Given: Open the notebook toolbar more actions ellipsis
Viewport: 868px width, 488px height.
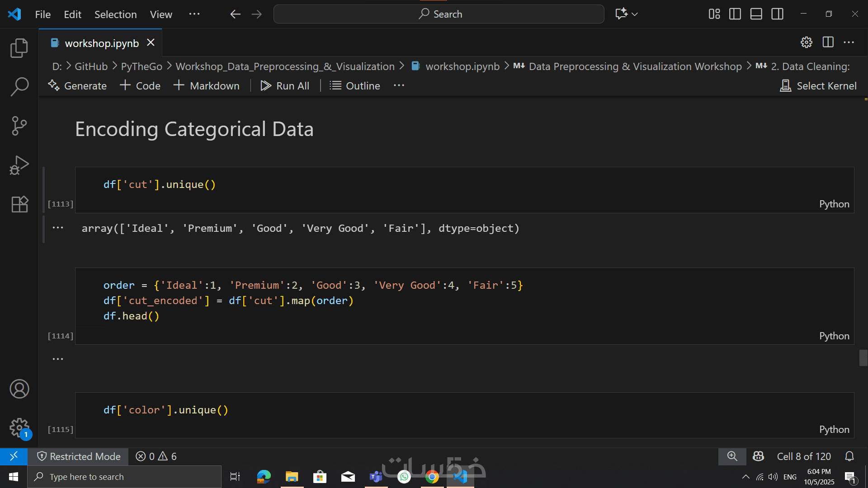Looking at the screenshot, I should click(x=399, y=86).
